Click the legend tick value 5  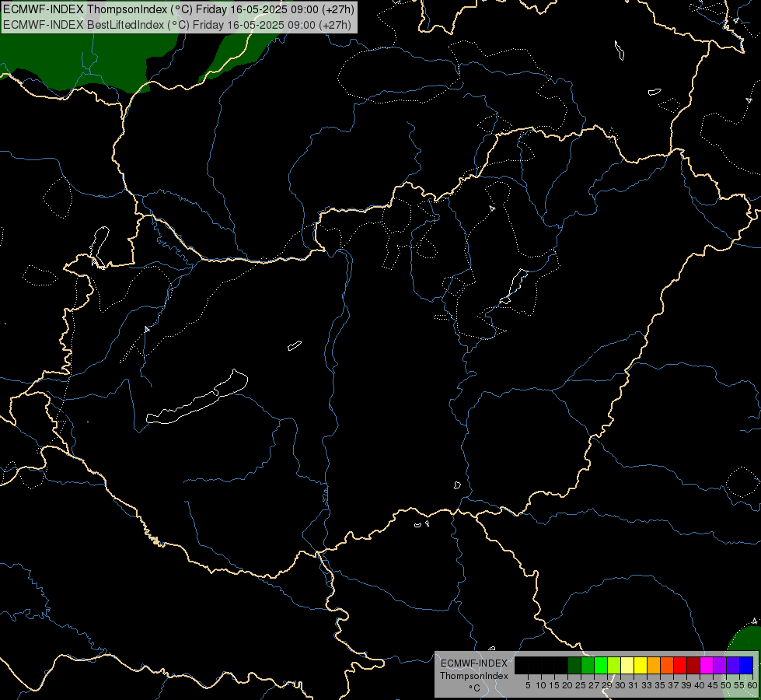(528, 685)
